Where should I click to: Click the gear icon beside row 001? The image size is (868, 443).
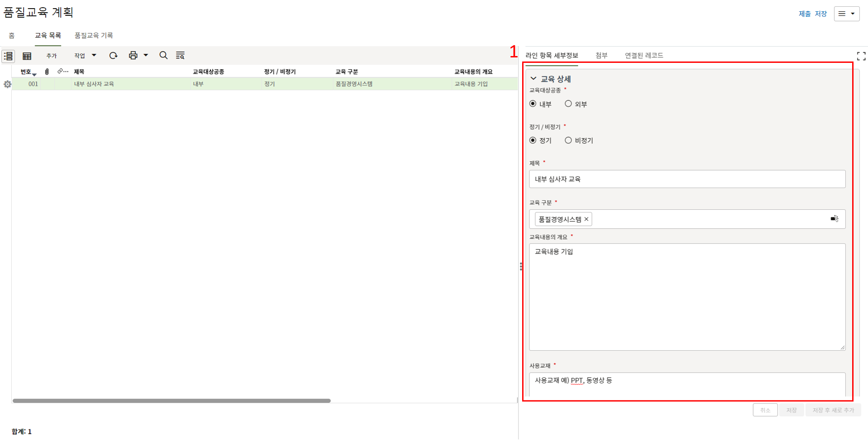tap(7, 85)
